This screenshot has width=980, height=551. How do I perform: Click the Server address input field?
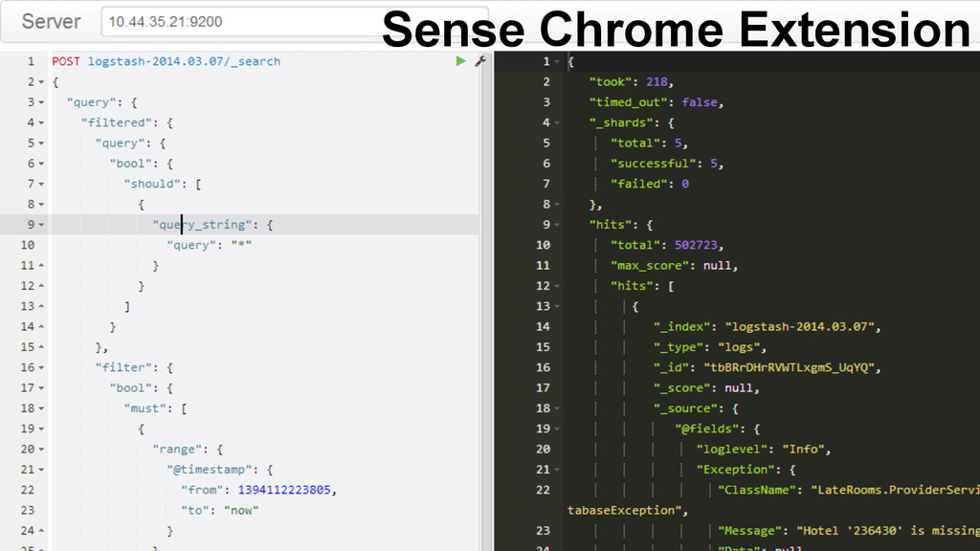click(x=295, y=22)
